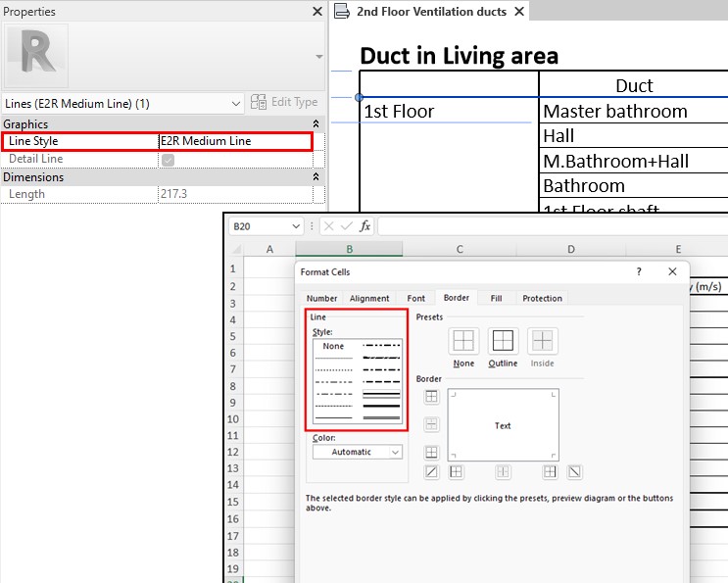Click the top border button
This screenshot has width=728, height=583.
click(432, 397)
